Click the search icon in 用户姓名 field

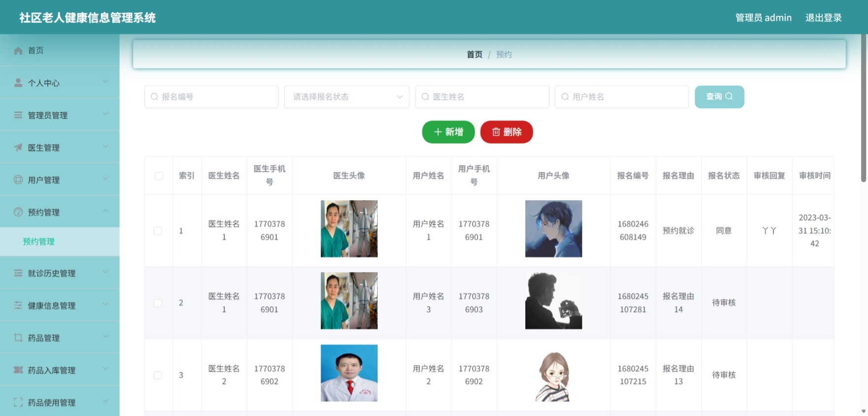[x=565, y=97]
